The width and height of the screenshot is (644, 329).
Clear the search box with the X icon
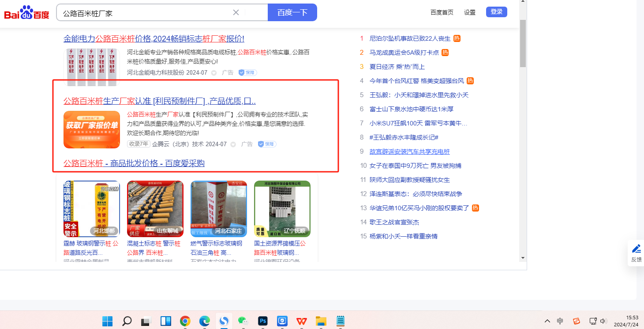pos(236,12)
